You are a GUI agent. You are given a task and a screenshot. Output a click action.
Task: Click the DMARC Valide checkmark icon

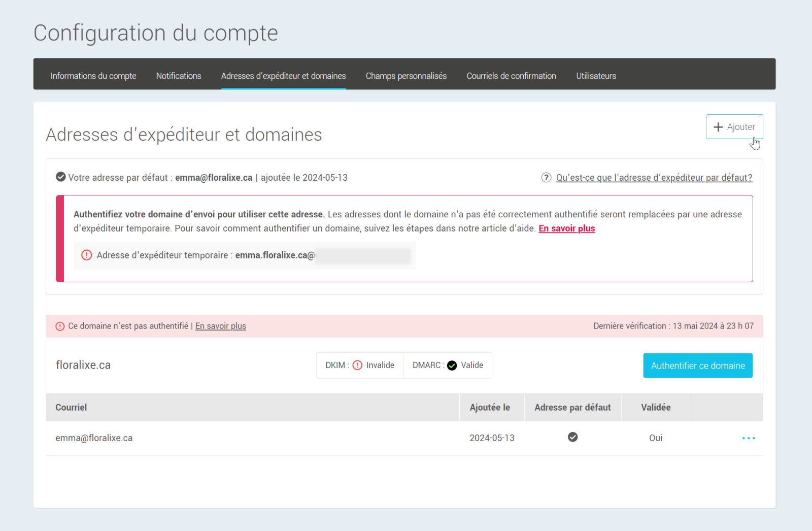451,364
